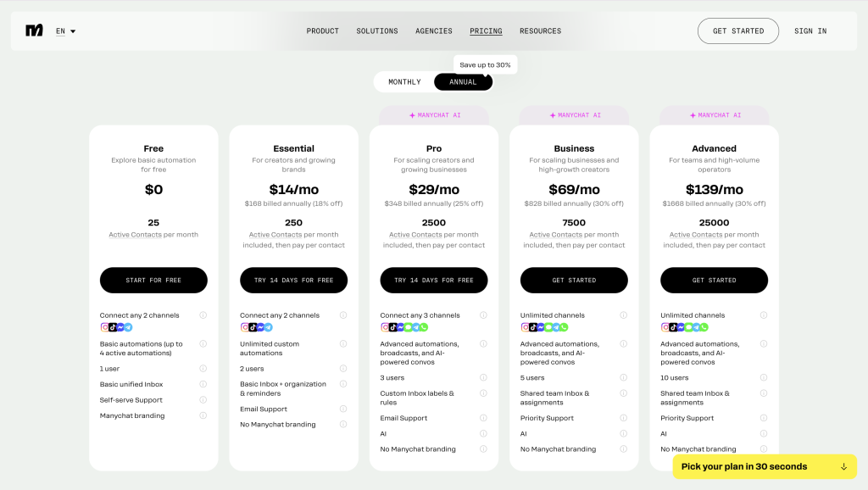Click Active Contacts link in Pro plan

[x=415, y=235]
